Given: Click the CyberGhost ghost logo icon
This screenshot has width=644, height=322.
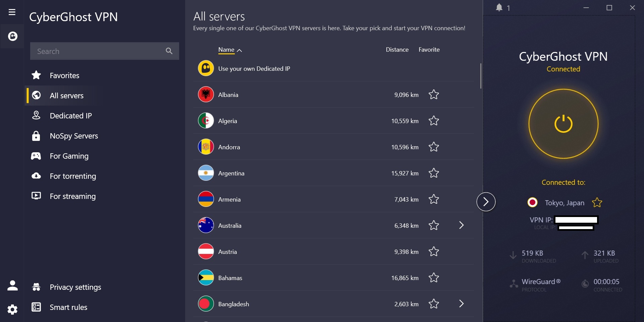Looking at the screenshot, I should (12, 36).
